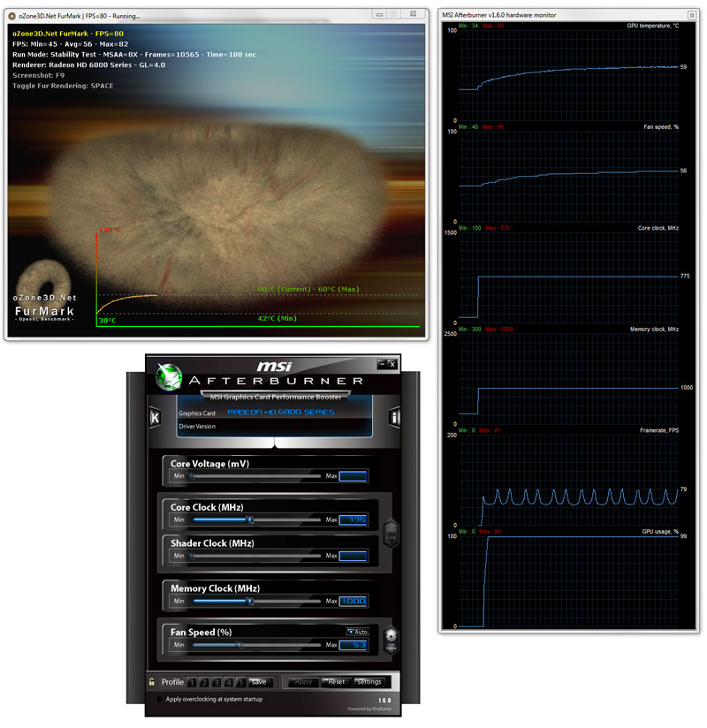Minimize the MSI Afterburner window
Image resolution: width=707 pixels, height=728 pixels.
pyautogui.click(x=382, y=364)
